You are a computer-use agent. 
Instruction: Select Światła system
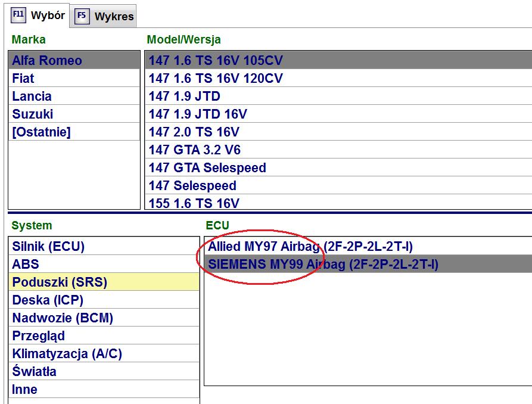coord(104,371)
